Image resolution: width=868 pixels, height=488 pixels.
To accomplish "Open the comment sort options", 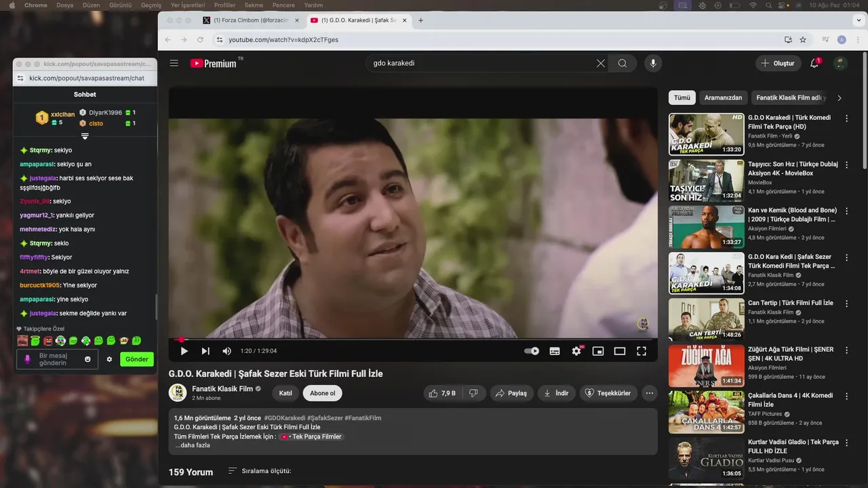I will [260, 471].
